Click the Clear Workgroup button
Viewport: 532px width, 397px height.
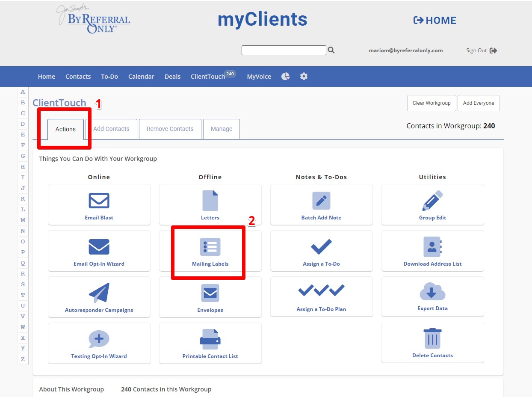click(432, 103)
